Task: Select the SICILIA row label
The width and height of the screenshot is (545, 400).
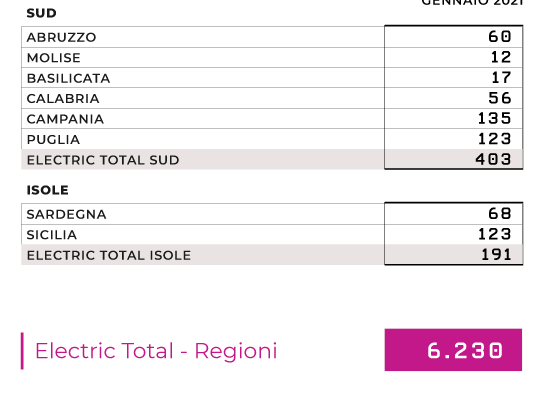Action: (51, 235)
